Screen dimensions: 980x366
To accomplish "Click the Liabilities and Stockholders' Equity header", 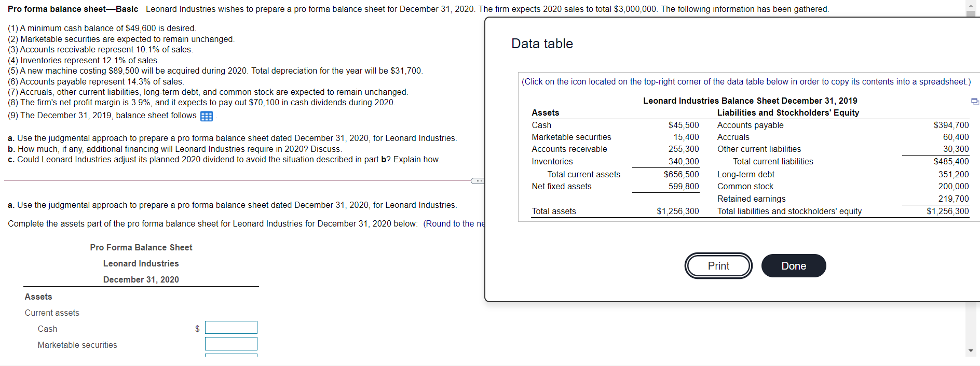I will tap(788, 112).
